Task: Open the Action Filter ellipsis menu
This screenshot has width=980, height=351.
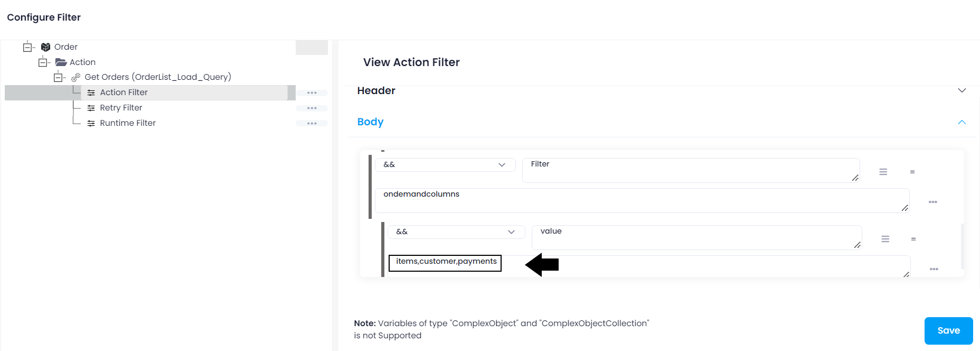Action: 312,93
